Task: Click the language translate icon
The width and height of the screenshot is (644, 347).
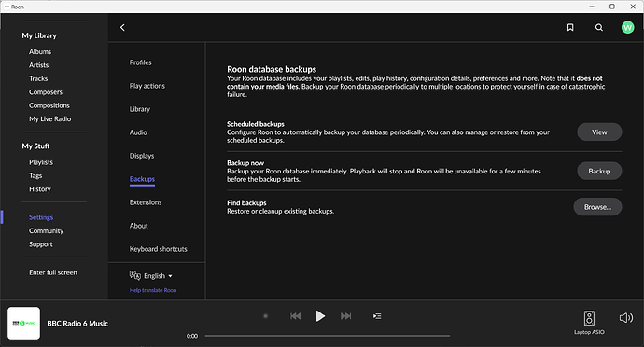Action: 134,275
